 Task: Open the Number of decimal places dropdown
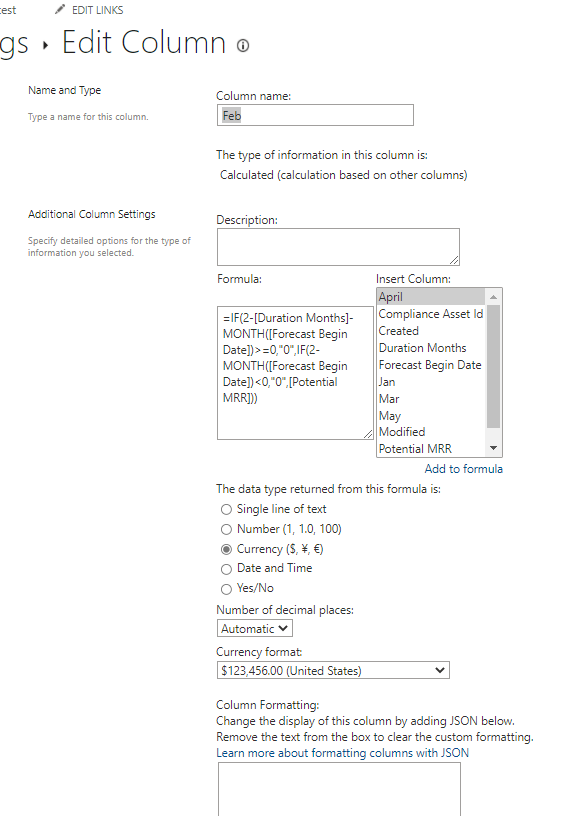pos(255,629)
